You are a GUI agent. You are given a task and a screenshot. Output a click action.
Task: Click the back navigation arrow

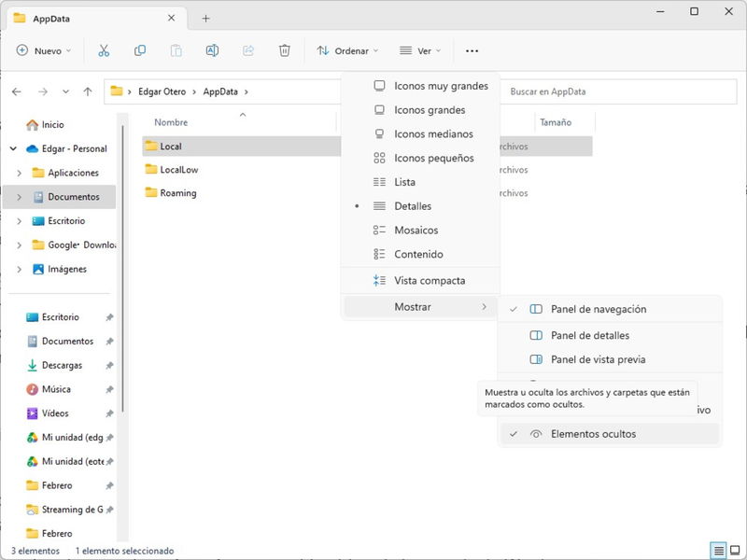coord(17,91)
